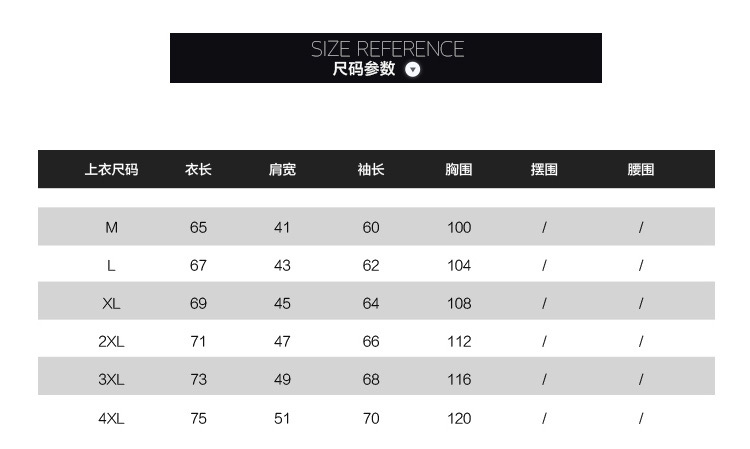Viewport: 750px width, 449px height.
Task: Click the XL size row label
Action: (111, 304)
